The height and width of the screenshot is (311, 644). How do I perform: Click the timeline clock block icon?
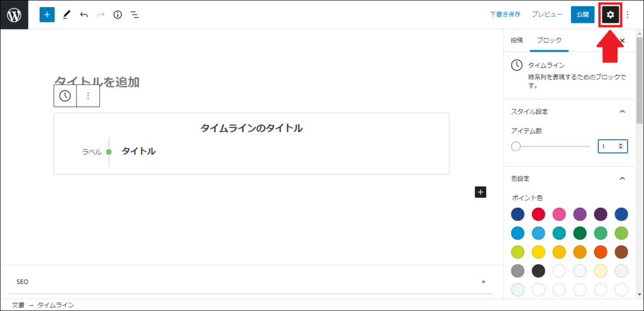tap(65, 96)
